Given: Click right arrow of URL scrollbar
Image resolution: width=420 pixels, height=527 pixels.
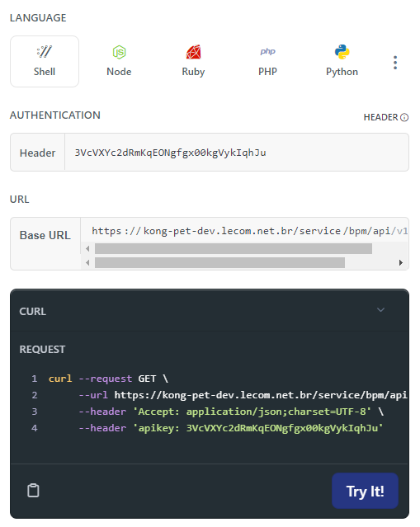Looking at the screenshot, I should tap(400, 262).
